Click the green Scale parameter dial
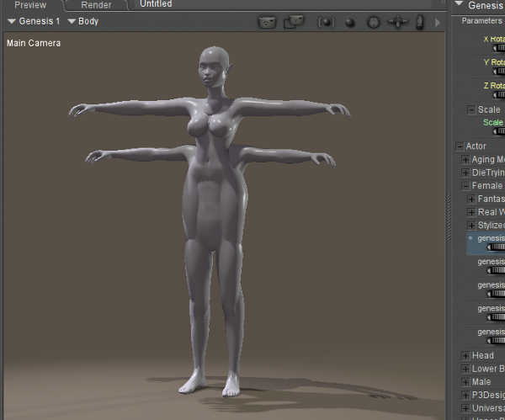Screen dimensions: 505x420 click(x=498, y=132)
